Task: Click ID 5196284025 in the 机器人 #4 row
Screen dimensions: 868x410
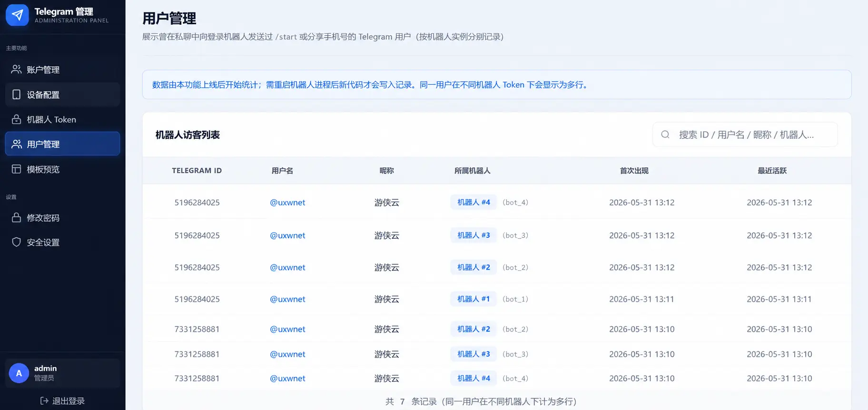Action: tap(197, 203)
